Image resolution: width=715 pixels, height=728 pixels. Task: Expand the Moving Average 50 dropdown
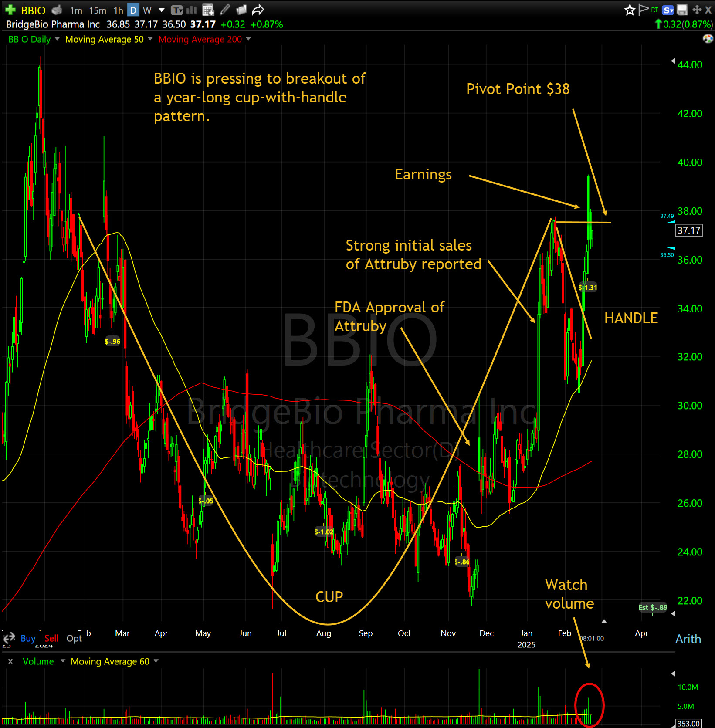(150, 39)
